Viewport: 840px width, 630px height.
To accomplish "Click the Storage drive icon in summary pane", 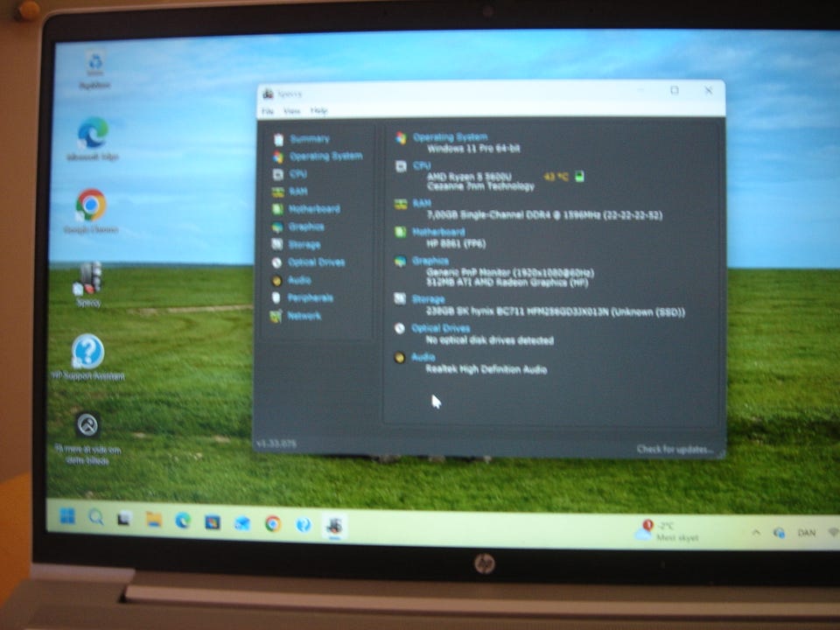I will coord(400,299).
